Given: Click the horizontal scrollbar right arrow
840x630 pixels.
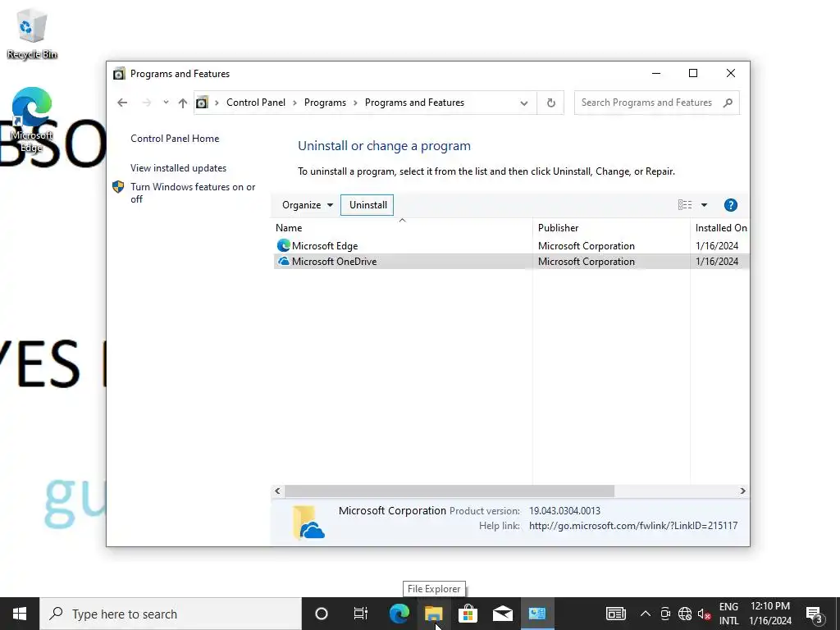Looking at the screenshot, I should [742, 491].
